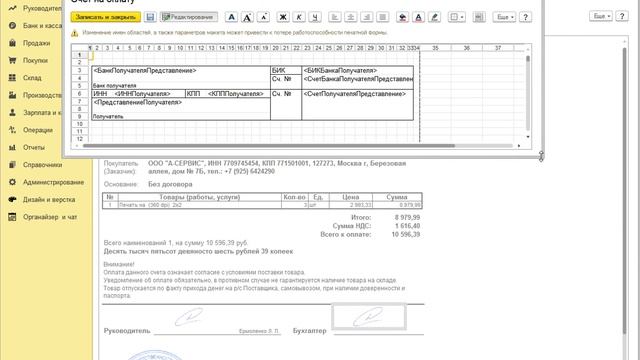Toggle italic formatting (К)

coord(299,17)
